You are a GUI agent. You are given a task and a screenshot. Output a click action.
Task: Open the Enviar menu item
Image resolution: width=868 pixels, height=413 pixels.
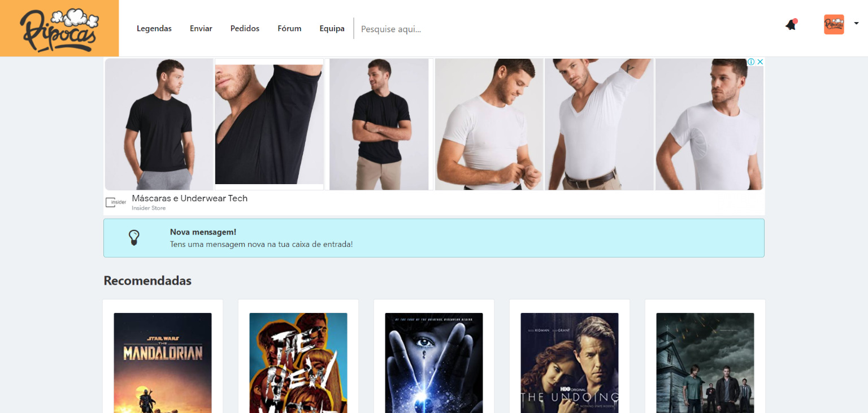(x=201, y=28)
